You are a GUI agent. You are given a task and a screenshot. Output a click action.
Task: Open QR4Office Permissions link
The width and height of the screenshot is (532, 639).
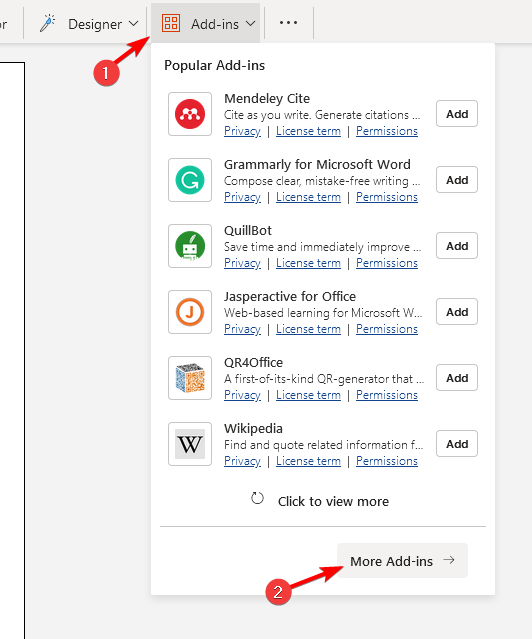(387, 395)
